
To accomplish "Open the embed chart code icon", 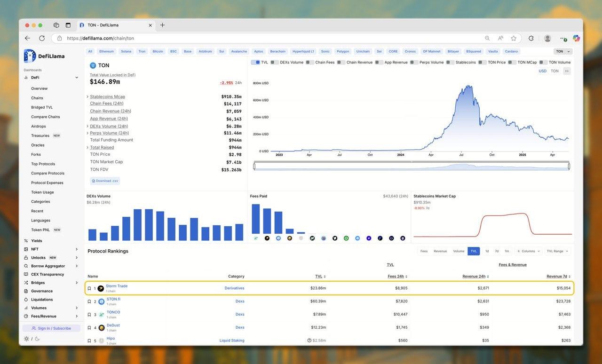I will [x=567, y=71].
